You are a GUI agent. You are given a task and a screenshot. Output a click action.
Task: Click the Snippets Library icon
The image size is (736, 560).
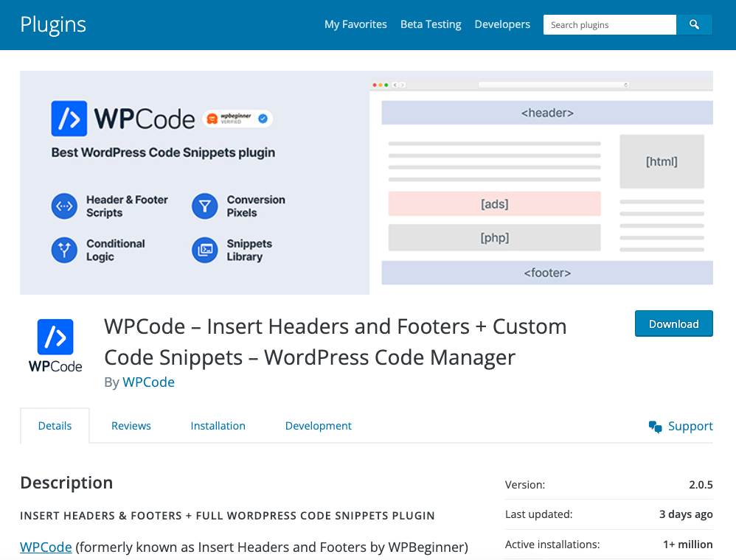point(205,251)
